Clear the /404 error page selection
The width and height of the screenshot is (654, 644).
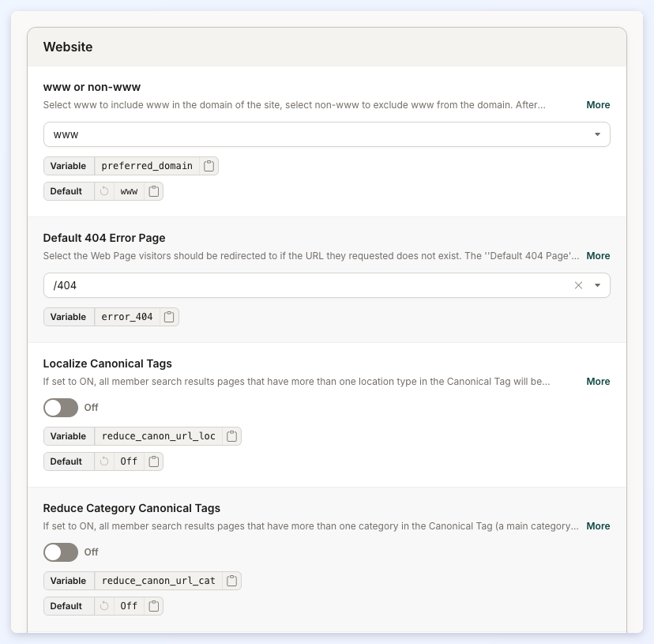pyautogui.click(x=578, y=285)
